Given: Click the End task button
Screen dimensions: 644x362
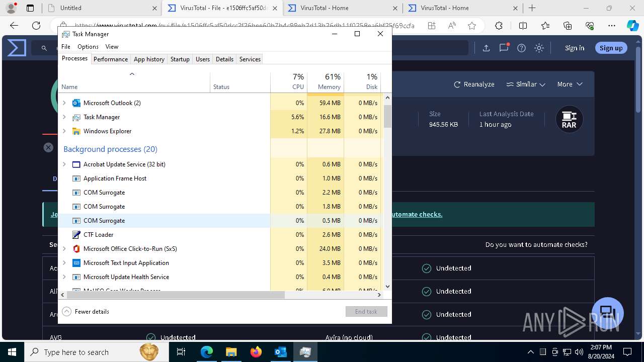Looking at the screenshot, I should 366,312.
